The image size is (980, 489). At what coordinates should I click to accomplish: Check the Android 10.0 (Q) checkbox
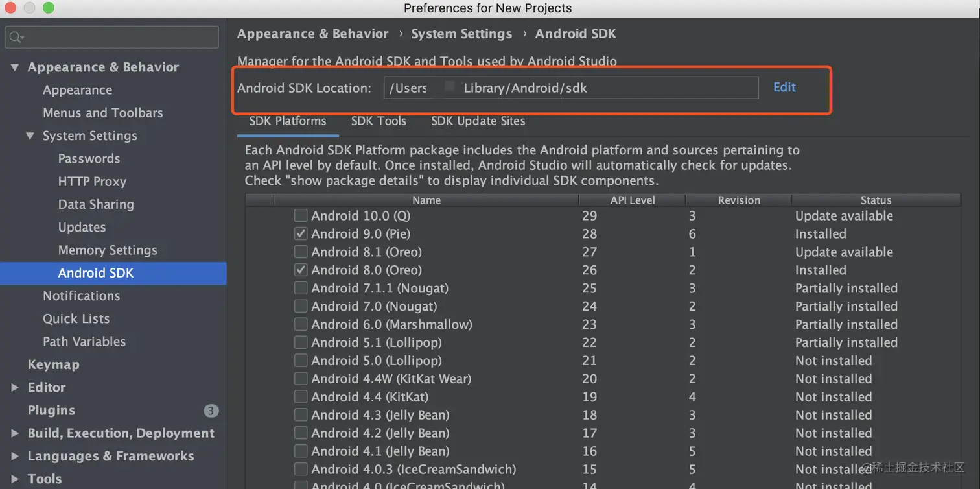[301, 216]
